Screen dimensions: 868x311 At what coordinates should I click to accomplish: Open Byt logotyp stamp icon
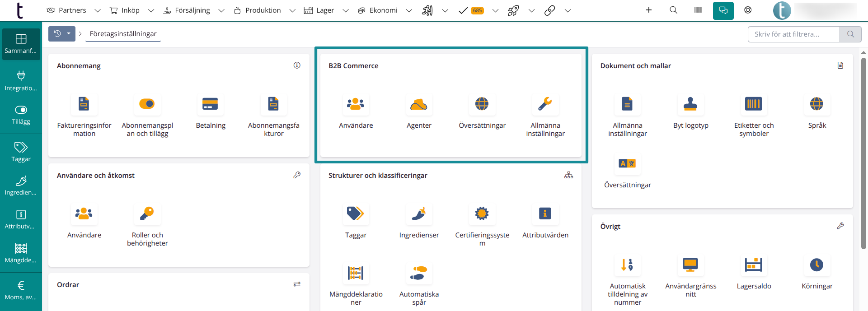tap(690, 105)
